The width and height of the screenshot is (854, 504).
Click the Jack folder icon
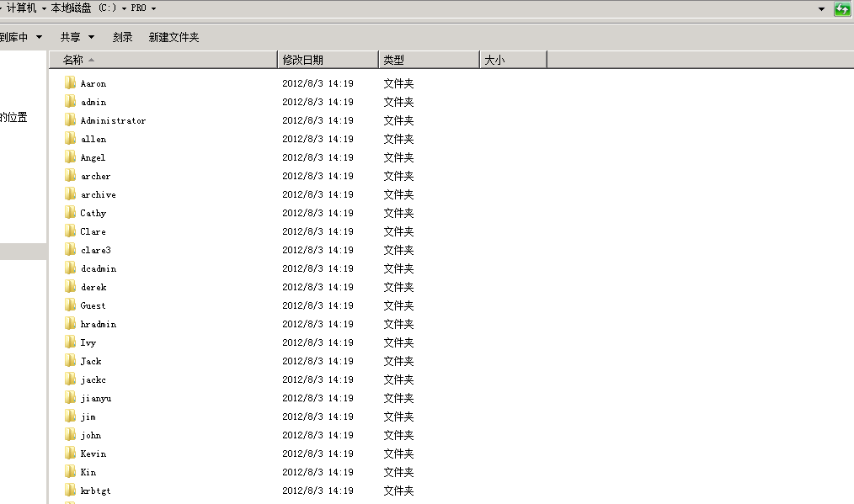(70, 360)
